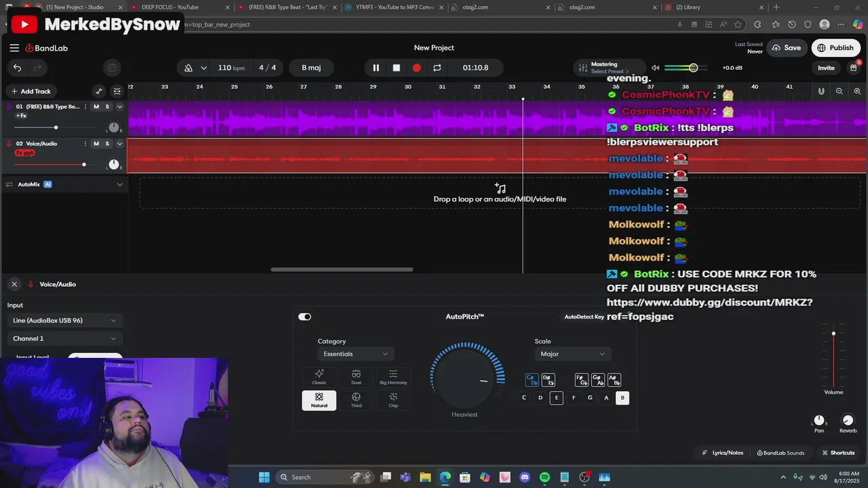The image size is (868, 488).
Task: Mute the Voice/Audio track
Action: coord(96,144)
